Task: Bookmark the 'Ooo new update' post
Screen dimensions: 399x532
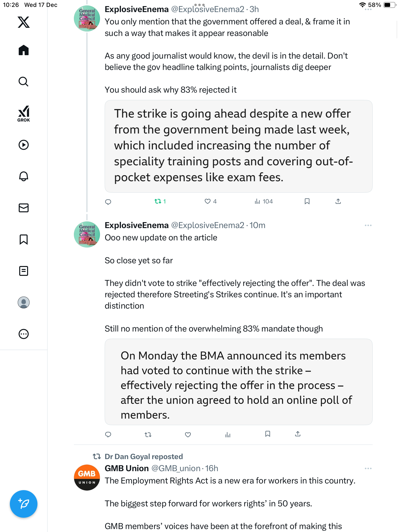Action: (268, 434)
